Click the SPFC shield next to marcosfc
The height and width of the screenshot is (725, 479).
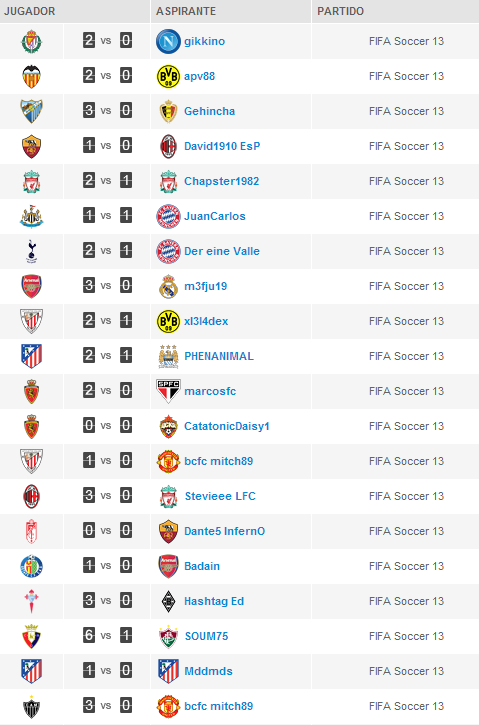point(168,391)
